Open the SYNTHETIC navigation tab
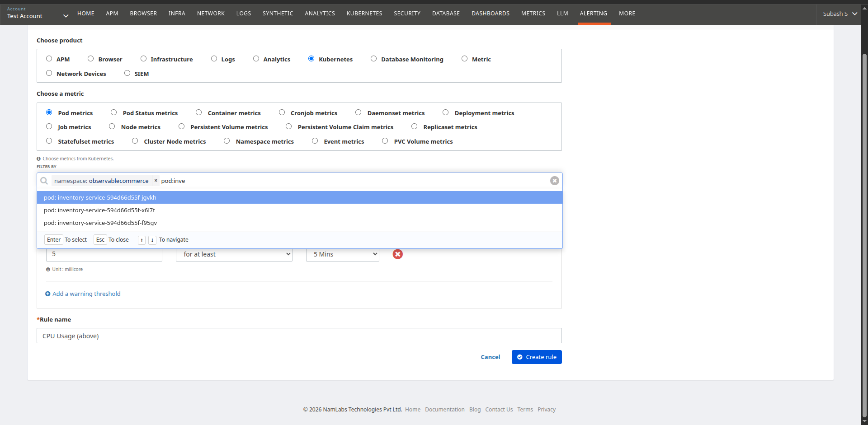The image size is (868, 425). (278, 14)
